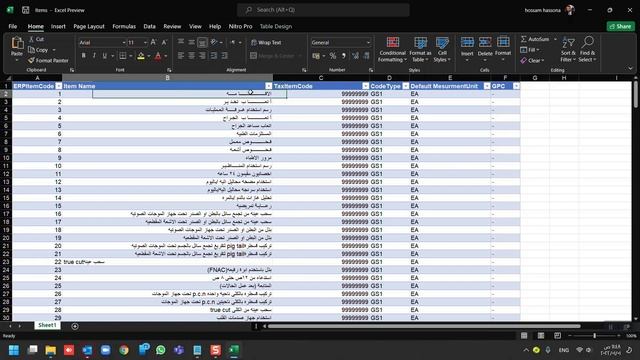Viewport: 640px width, 360px height.
Task: Open the General number format dropdown
Action: (x=368, y=42)
